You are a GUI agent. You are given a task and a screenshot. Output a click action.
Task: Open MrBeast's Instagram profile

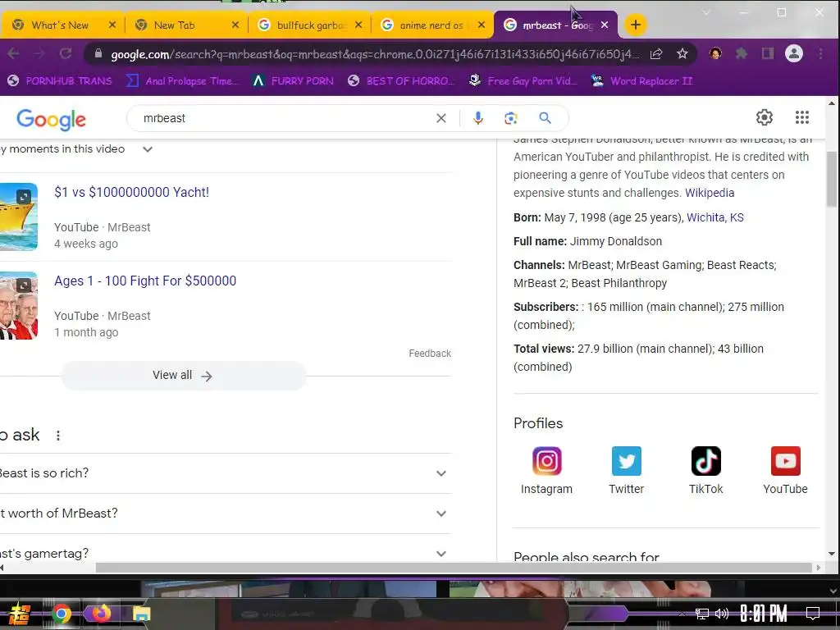coord(546,471)
